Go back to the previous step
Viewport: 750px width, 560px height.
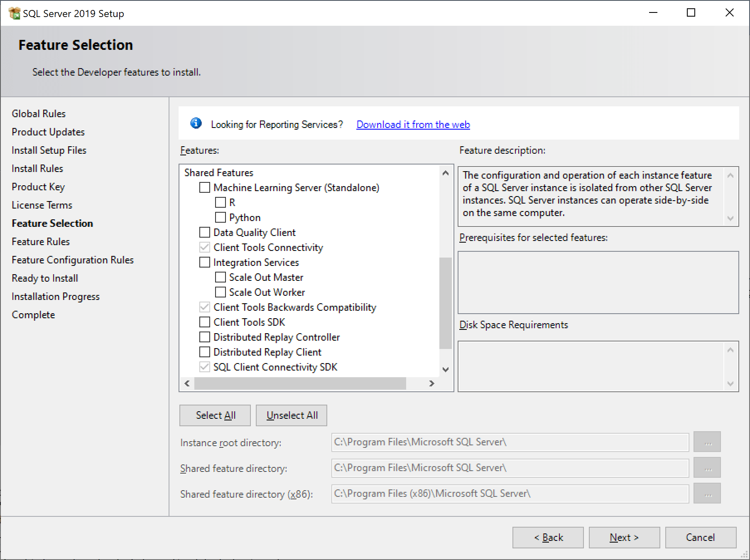coord(548,538)
